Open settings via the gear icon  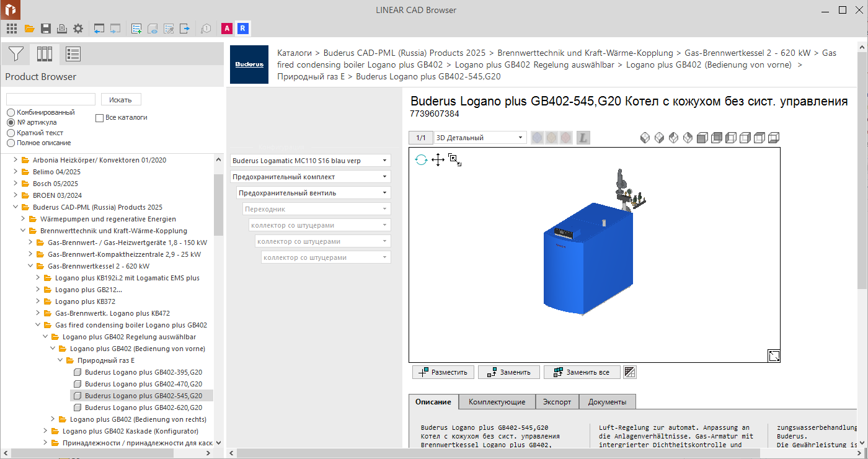78,29
